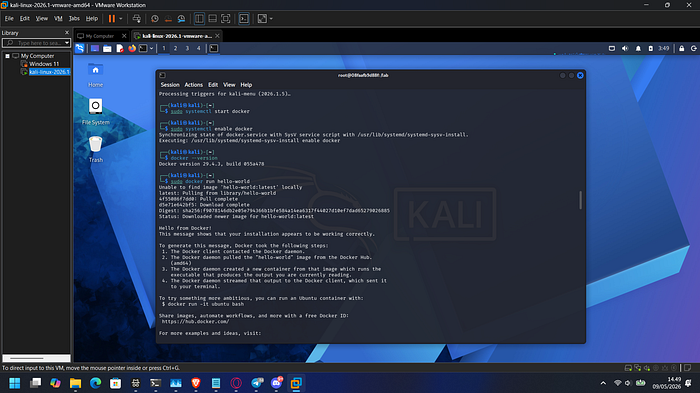Open the VMware Edit menu
This screenshot has width=700, height=393.
point(25,19)
